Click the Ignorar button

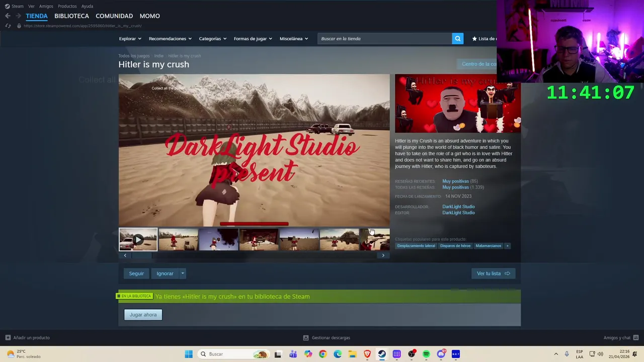[x=165, y=274]
